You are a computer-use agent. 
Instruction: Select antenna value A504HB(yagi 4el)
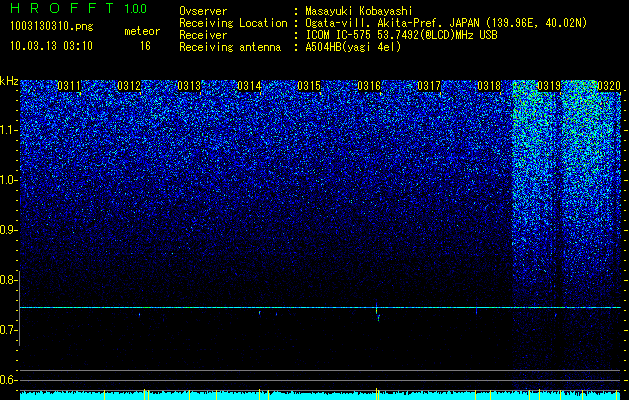coord(353,47)
